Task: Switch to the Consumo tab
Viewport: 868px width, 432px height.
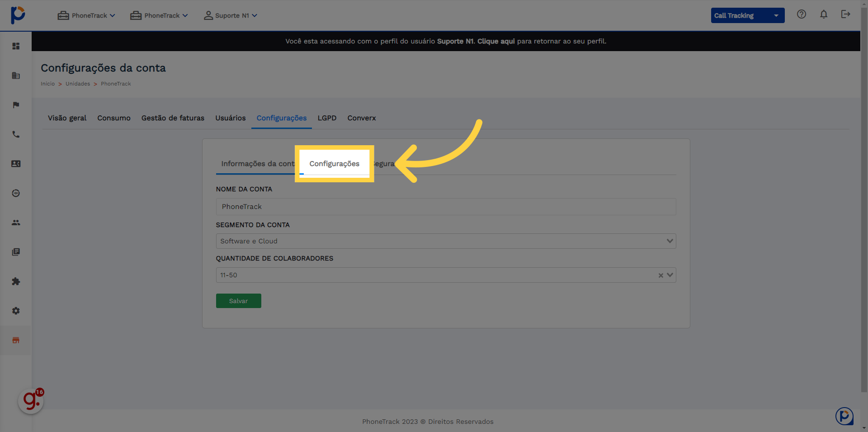Action: [x=114, y=118]
